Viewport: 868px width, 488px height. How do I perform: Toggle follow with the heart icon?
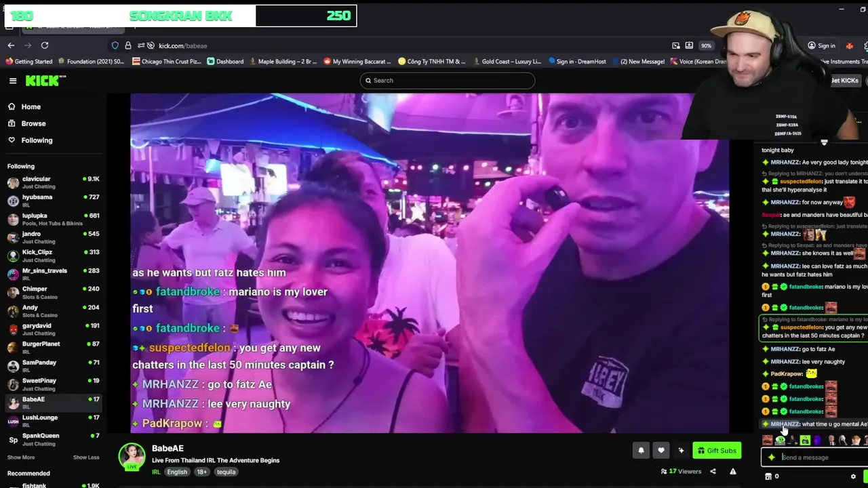pyautogui.click(x=661, y=451)
